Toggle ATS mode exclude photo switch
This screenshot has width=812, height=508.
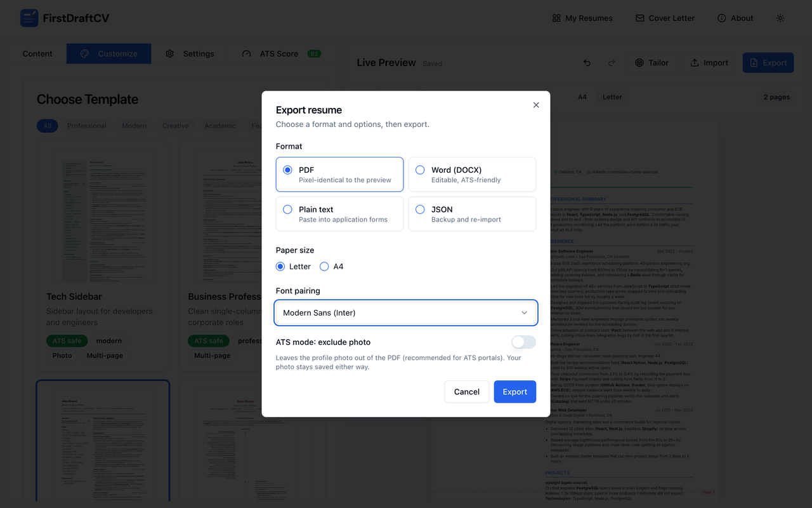tap(524, 342)
